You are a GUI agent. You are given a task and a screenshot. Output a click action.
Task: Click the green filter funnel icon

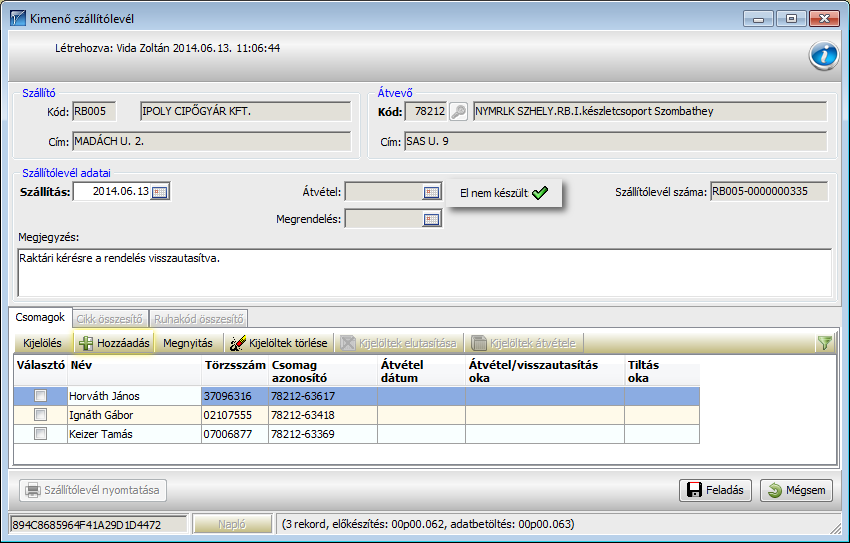[x=825, y=343]
